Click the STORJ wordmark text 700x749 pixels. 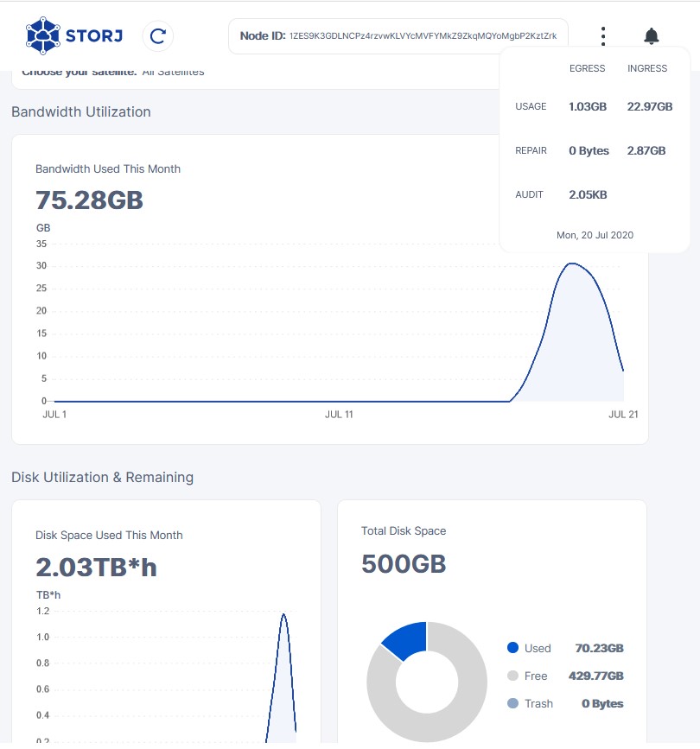click(94, 36)
